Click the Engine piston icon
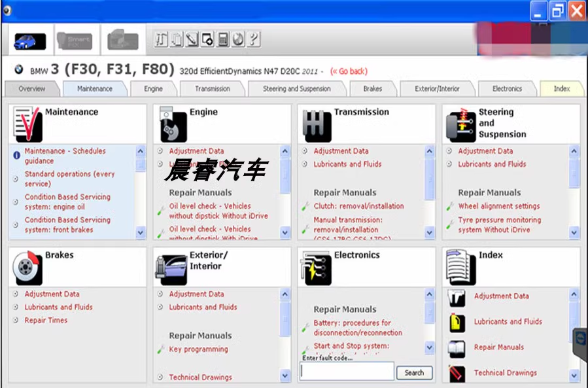Image resolution: width=588 pixels, height=388 pixels. (x=173, y=124)
